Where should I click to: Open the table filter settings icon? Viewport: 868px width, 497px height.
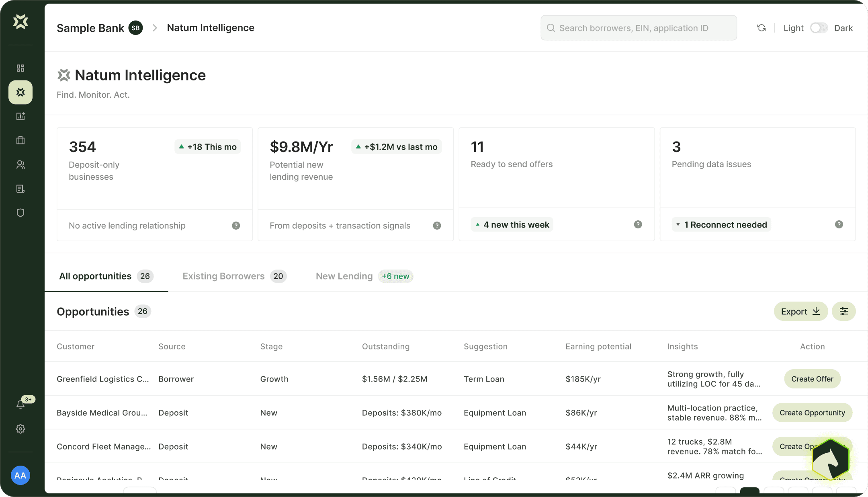click(x=843, y=311)
